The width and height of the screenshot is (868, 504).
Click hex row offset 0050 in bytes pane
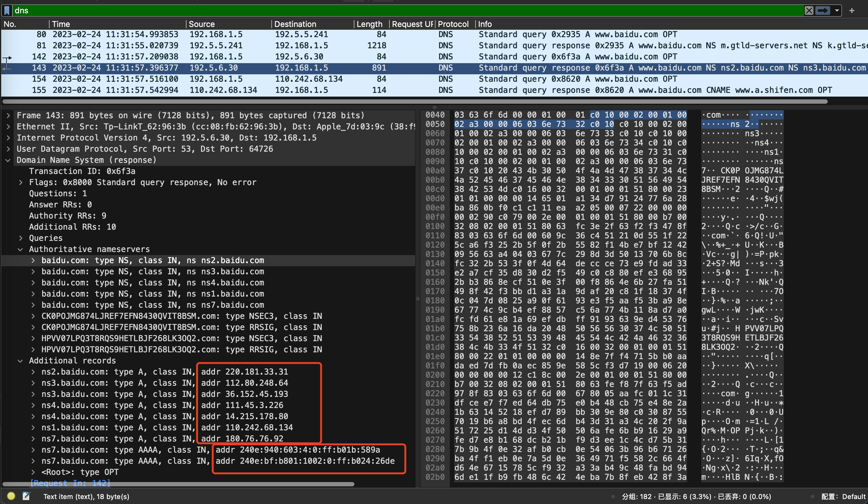point(435,124)
